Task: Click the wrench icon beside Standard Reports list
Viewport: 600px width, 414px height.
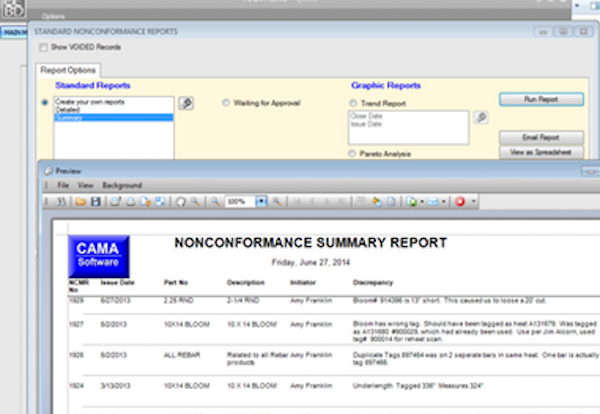Action: tap(185, 103)
